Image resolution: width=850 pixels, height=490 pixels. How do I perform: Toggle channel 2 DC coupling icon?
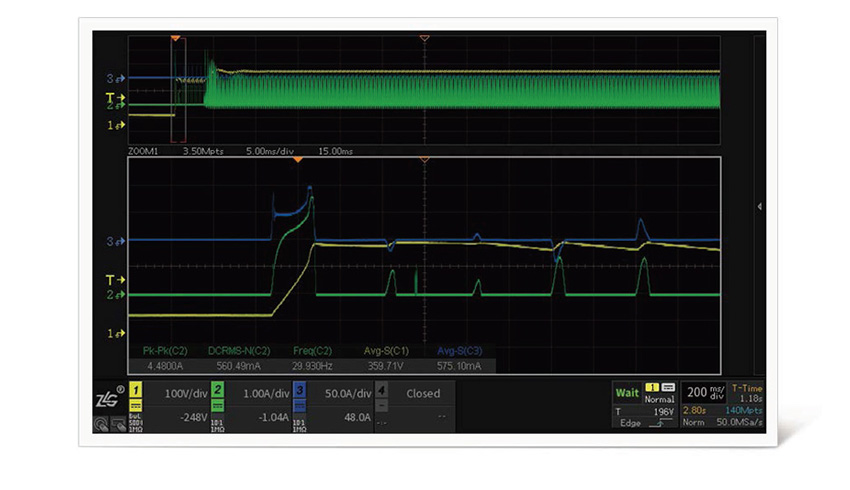point(217,405)
